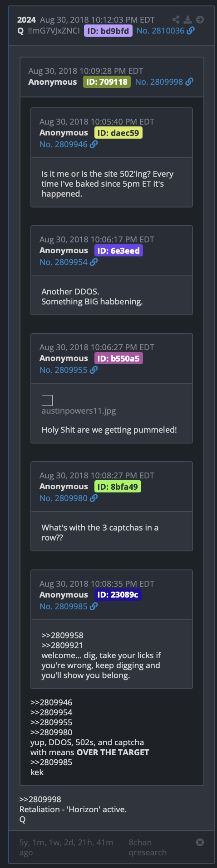
Task: Select the yellow ID: daec59 badge
Action: tap(118, 133)
